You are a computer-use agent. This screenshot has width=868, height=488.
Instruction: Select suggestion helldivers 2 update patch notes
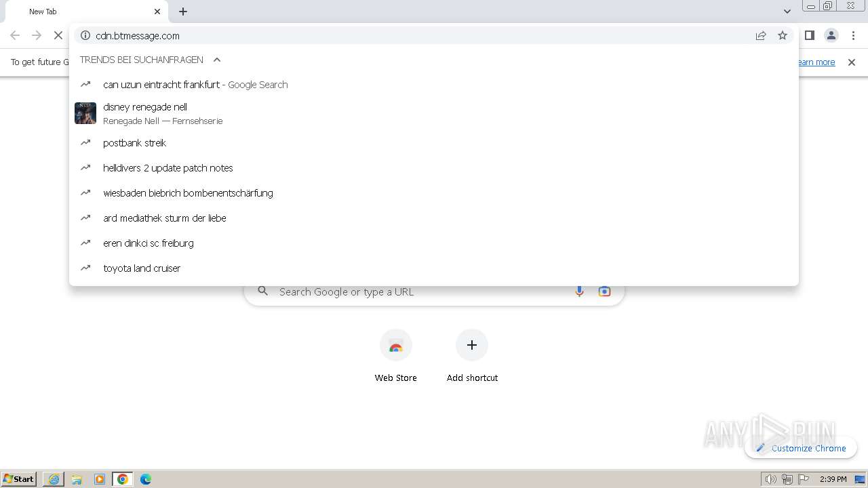[434, 168]
